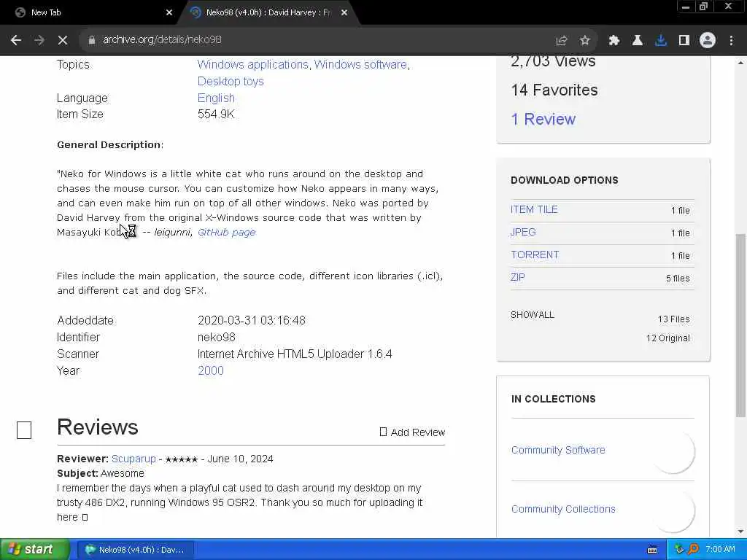Click the 13 Files count text

click(x=673, y=319)
